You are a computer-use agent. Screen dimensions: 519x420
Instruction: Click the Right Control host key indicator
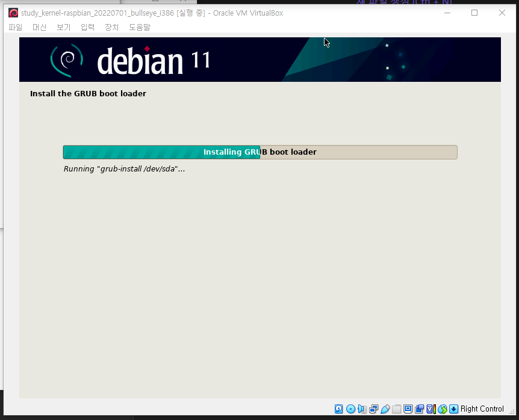coord(481,409)
